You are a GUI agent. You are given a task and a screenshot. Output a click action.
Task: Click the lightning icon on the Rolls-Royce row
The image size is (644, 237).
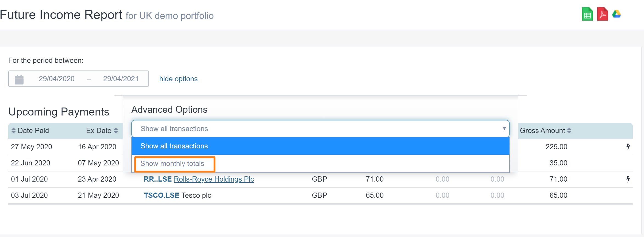pyautogui.click(x=628, y=179)
